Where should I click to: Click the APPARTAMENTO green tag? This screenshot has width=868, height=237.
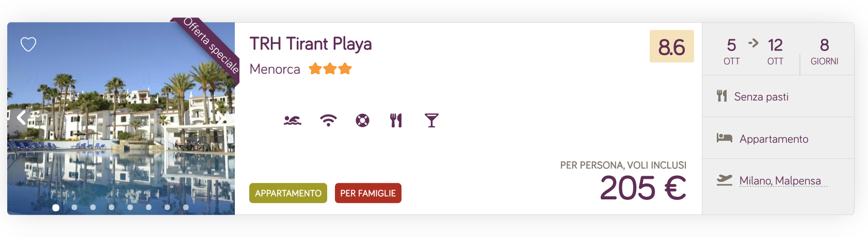288,193
